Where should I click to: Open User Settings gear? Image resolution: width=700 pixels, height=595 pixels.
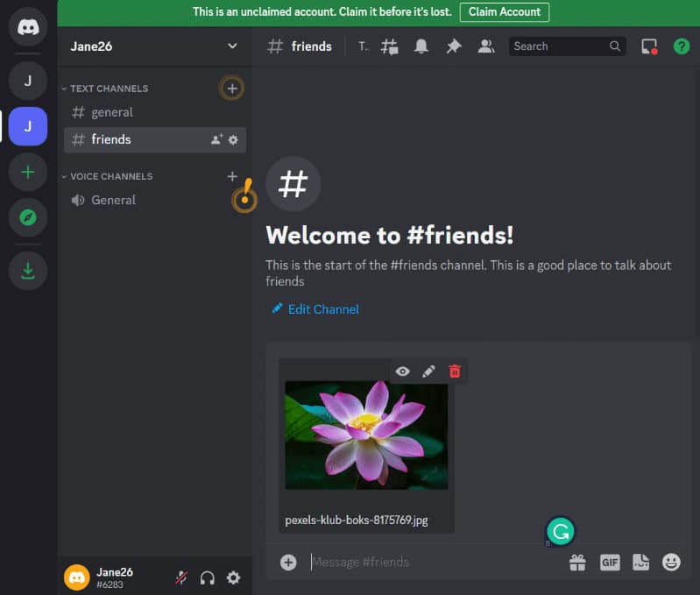[x=233, y=577]
